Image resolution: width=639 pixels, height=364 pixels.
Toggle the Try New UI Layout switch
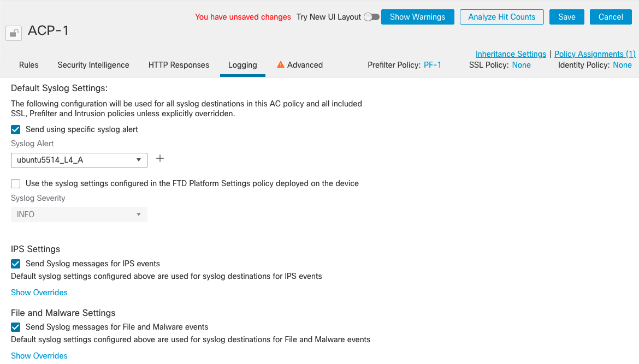click(x=371, y=17)
